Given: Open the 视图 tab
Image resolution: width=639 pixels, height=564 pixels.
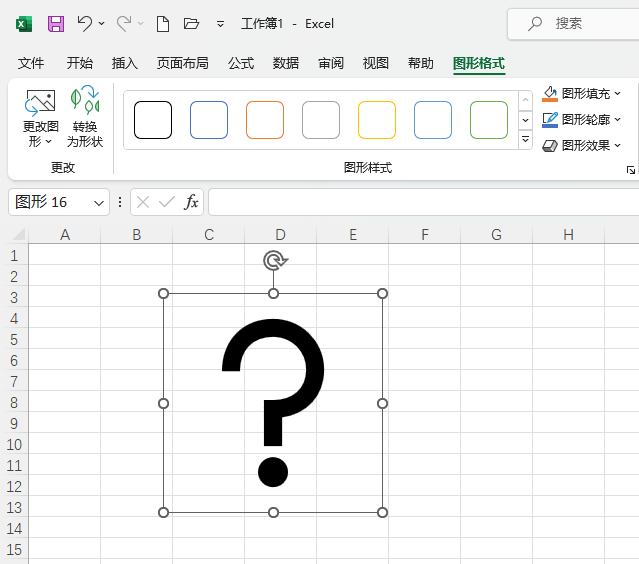Looking at the screenshot, I should [x=375, y=63].
